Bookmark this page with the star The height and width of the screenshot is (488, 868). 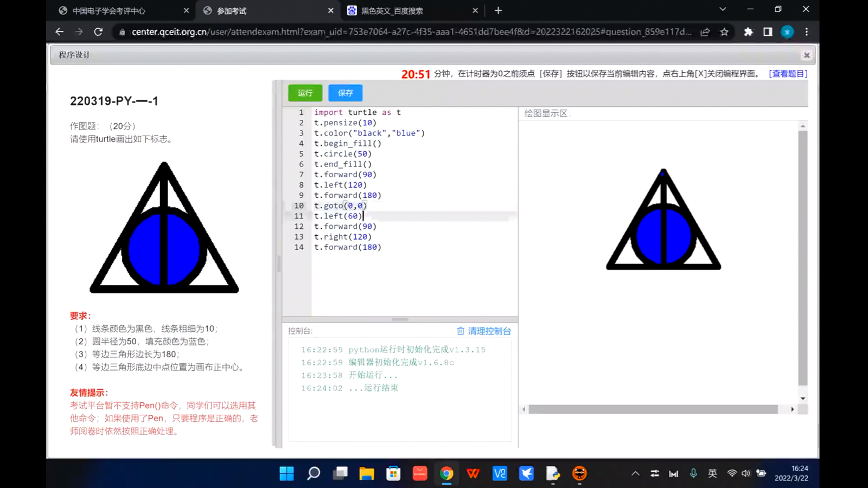click(x=724, y=32)
